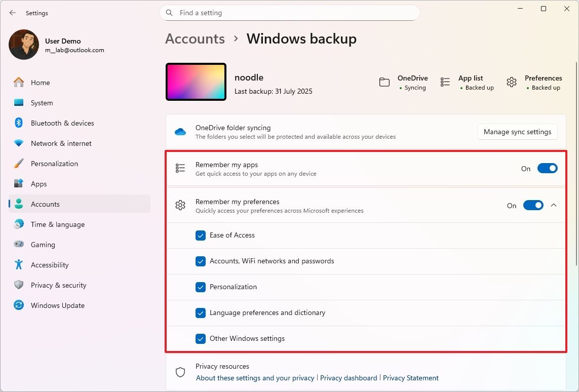579x392 pixels.
Task: Click Manage sync settings
Action: tap(517, 132)
